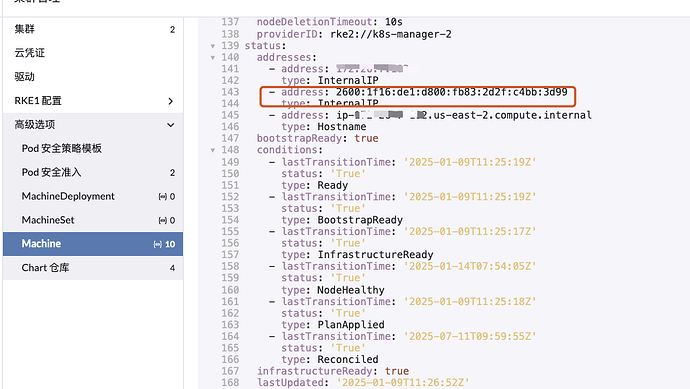Open Pod 安全策略模板 page
Screen dimensions: 690x389
click(x=93, y=148)
